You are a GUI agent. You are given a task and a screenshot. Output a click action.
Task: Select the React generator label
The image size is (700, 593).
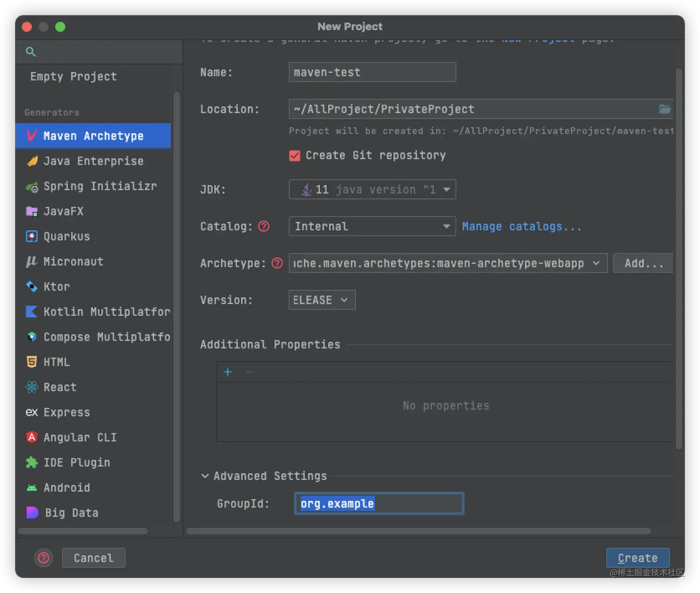pyautogui.click(x=60, y=387)
